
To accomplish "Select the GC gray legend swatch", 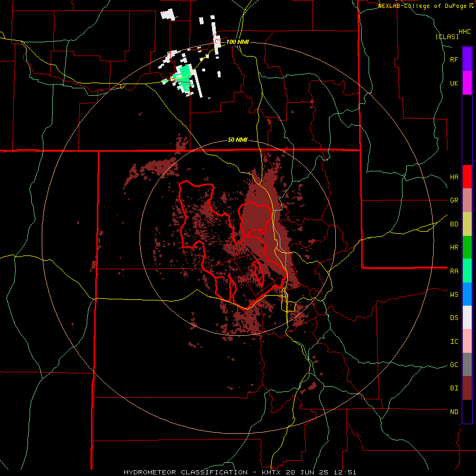I will pos(467,364).
